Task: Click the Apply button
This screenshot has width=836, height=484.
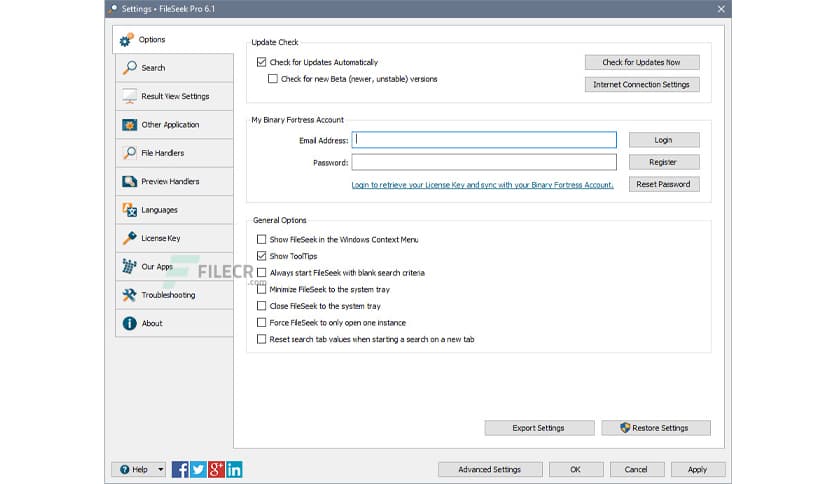Action: (698, 469)
